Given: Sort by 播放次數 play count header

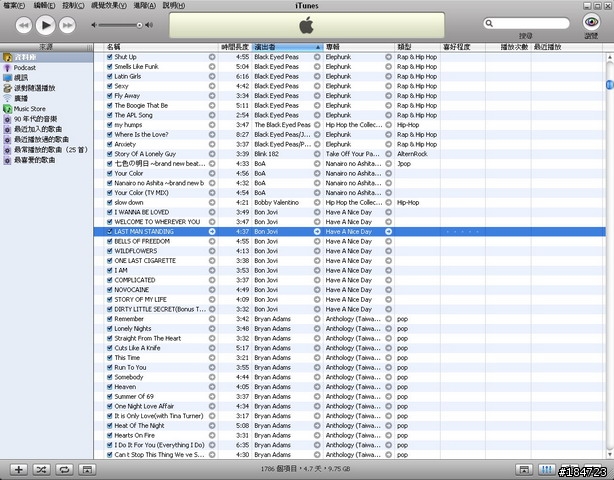Looking at the screenshot, I should (x=508, y=47).
